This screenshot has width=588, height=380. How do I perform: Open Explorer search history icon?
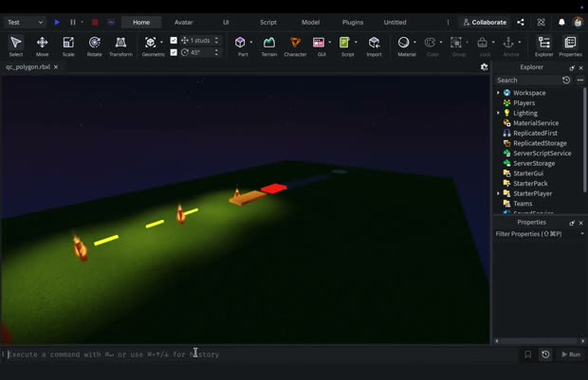(x=566, y=80)
